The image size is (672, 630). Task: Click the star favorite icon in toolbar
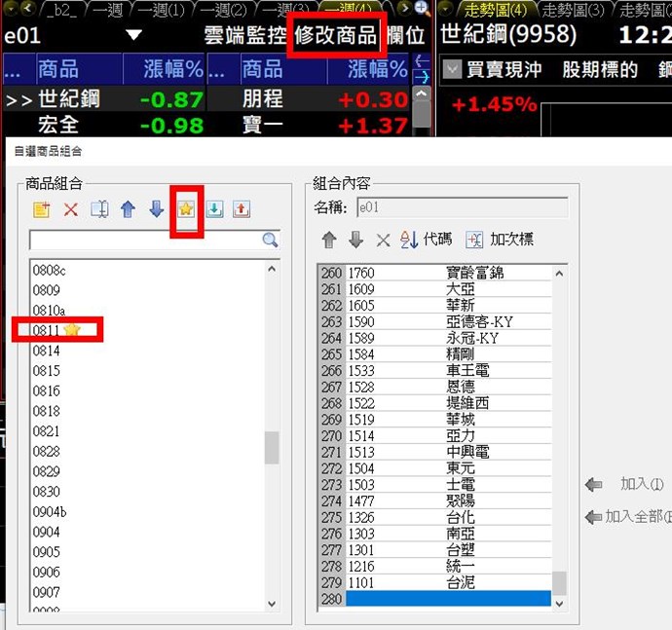[185, 209]
